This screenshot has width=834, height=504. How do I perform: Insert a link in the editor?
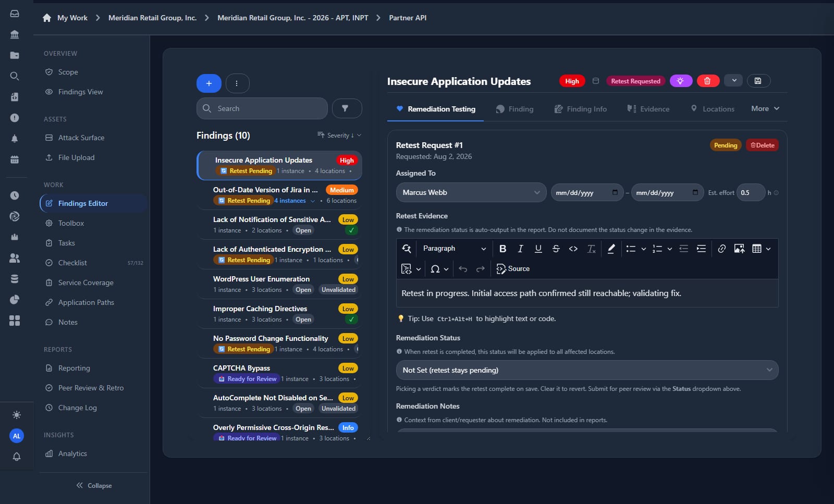coord(721,249)
